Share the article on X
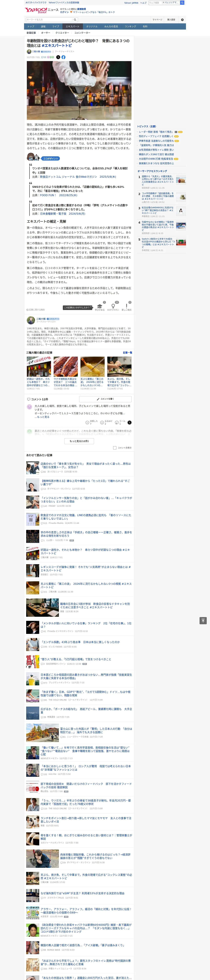The width and height of the screenshot is (210, 980). click(x=58, y=57)
